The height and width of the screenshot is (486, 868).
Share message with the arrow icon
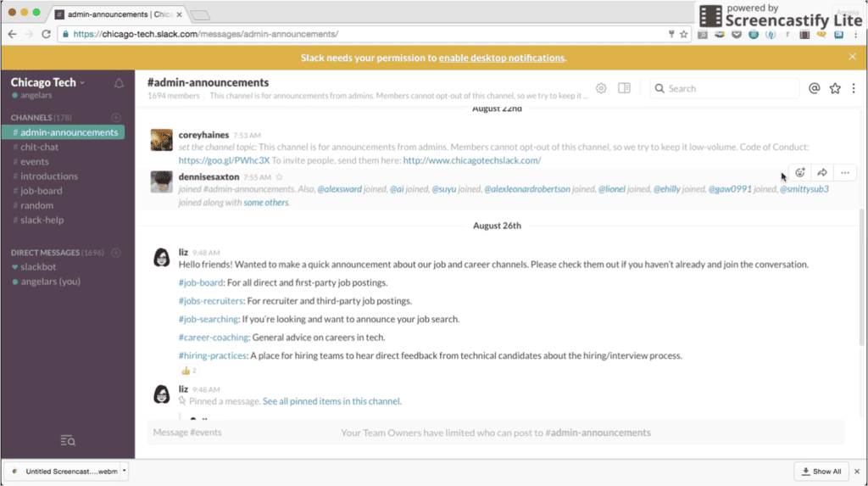(822, 173)
